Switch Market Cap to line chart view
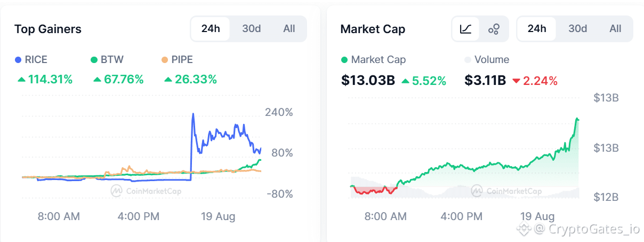The width and height of the screenshot is (644, 242). point(466,29)
